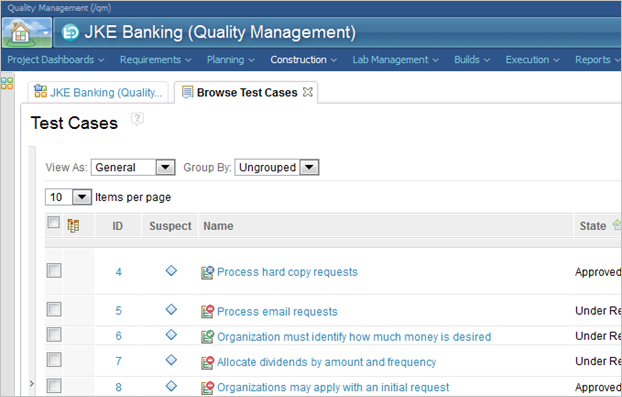Click test case icon beside Organizations may apply
The height and width of the screenshot is (397, 622).
click(x=207, y=387)
